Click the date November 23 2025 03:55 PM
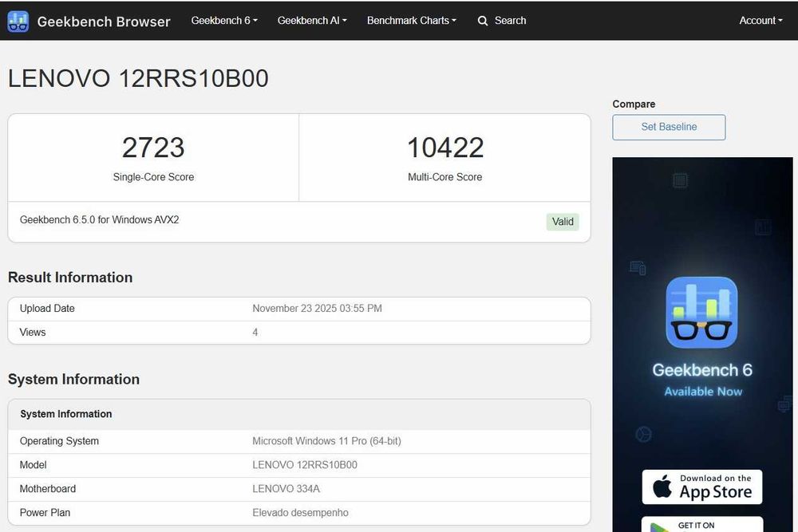 (x=317, y=308)
